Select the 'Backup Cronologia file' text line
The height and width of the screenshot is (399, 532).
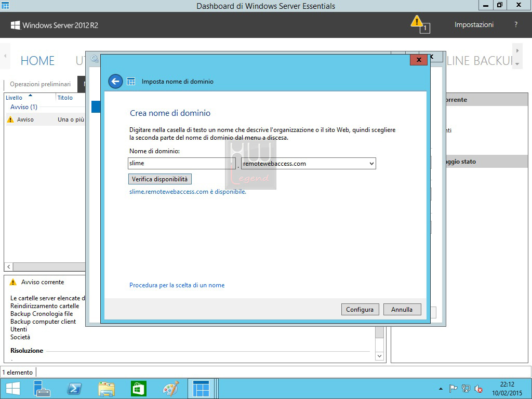(42, 314)
